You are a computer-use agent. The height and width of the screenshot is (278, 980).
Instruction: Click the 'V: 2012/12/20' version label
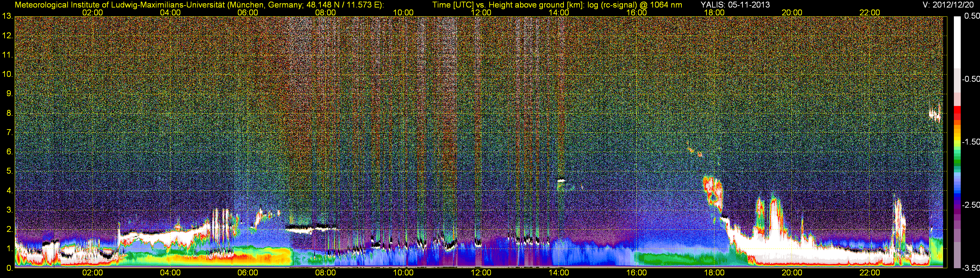click(948, 5)
